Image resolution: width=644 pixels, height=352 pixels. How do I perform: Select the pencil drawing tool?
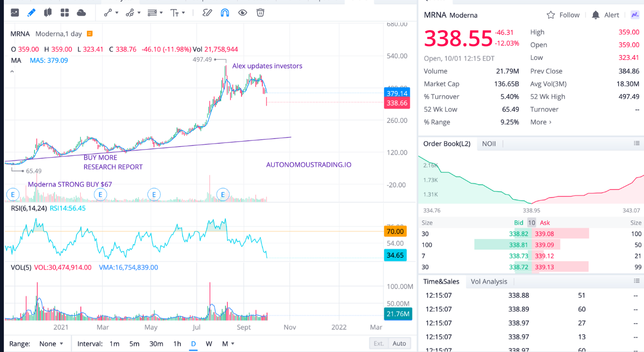tap(31, 13)
